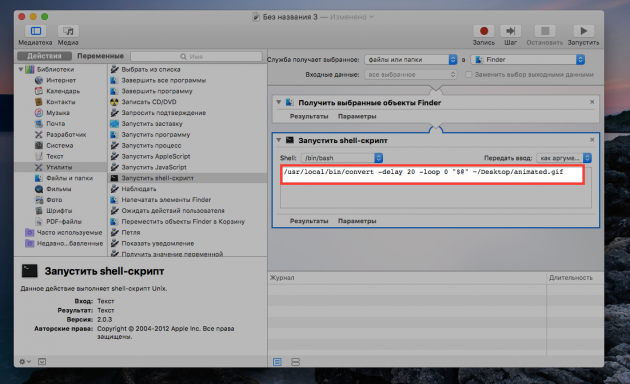The image size is (630, 384).
Task: Select Утилиты library category
Action: (x=59, y=167)
